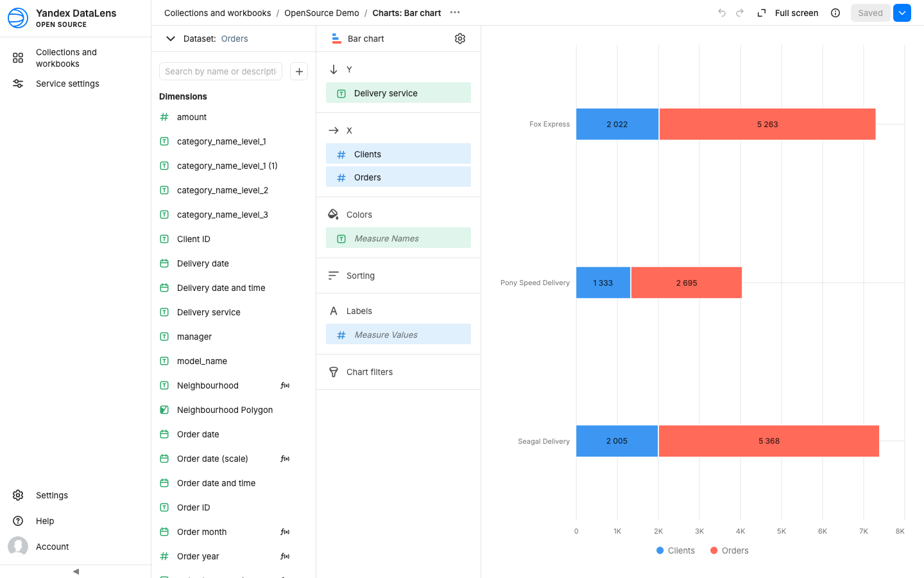Click the undo arrow icon
924x578 pixels.
(722, 13)
